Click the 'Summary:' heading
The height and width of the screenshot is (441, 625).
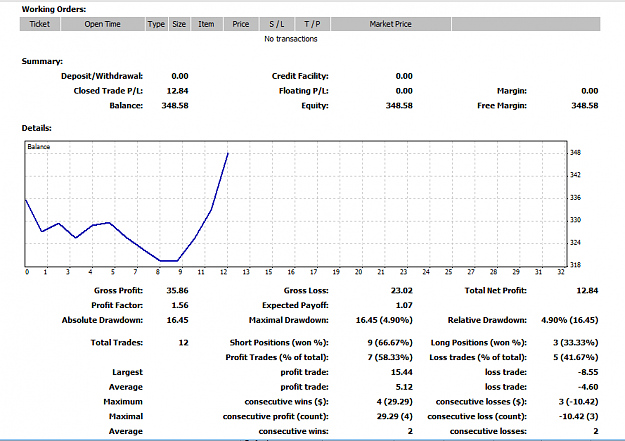[x=42, y=61]
